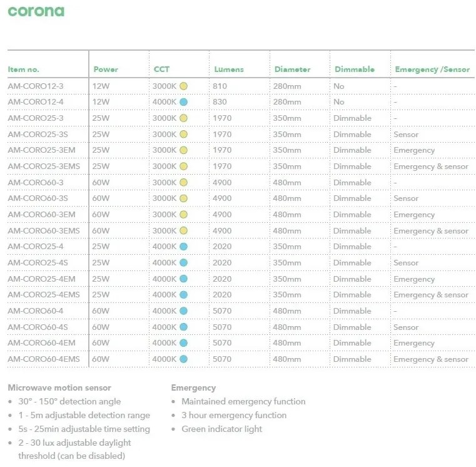
Task: Click item number AM-CORO25-4EM
Action: click(x=41, y=279)
